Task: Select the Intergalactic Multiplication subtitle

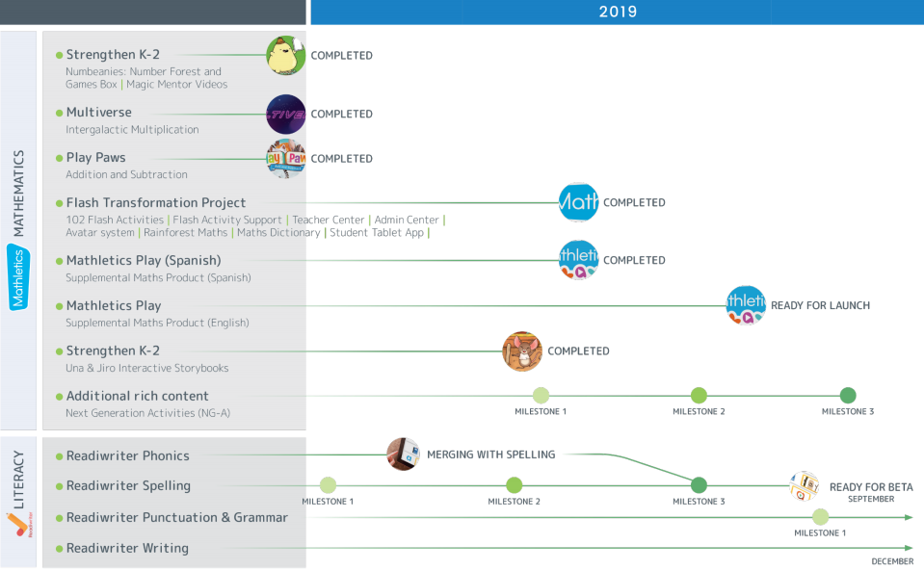Action: [x=132, y=130]
